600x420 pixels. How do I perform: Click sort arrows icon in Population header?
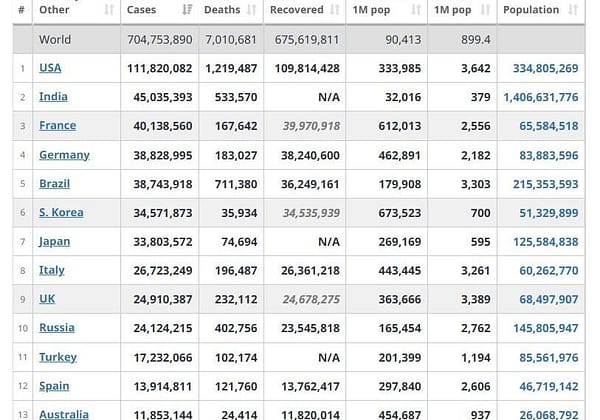tap(573, 10)
